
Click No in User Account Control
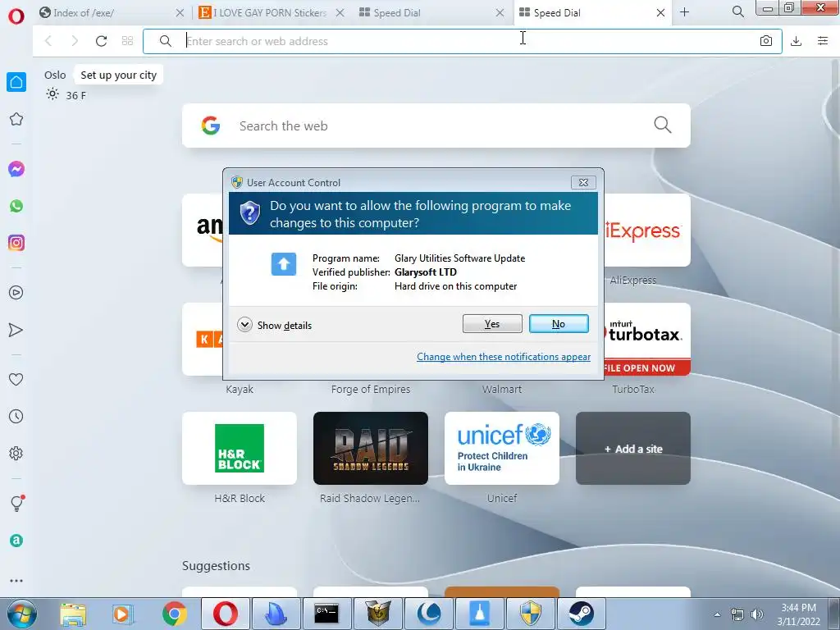click(x=559, y=323)
